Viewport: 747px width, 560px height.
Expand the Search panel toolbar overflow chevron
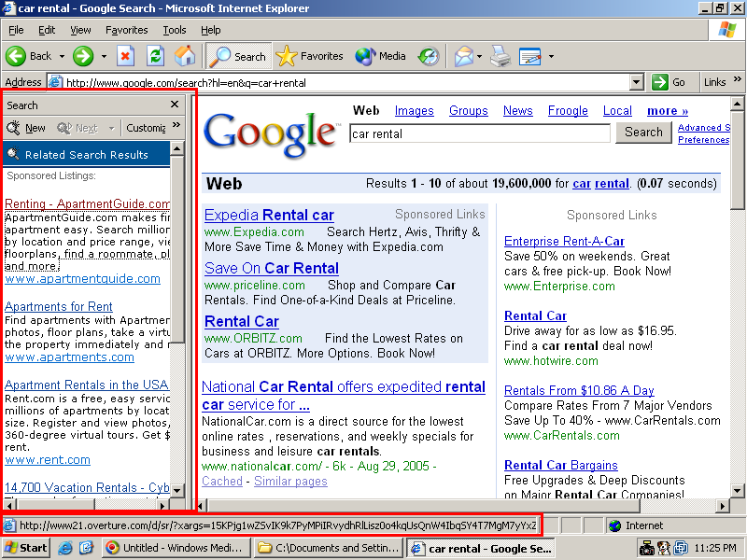tap(176, 125)
